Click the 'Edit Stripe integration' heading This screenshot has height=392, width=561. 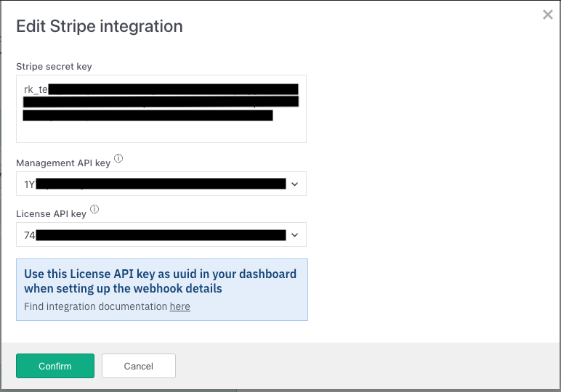click(100, 27)
